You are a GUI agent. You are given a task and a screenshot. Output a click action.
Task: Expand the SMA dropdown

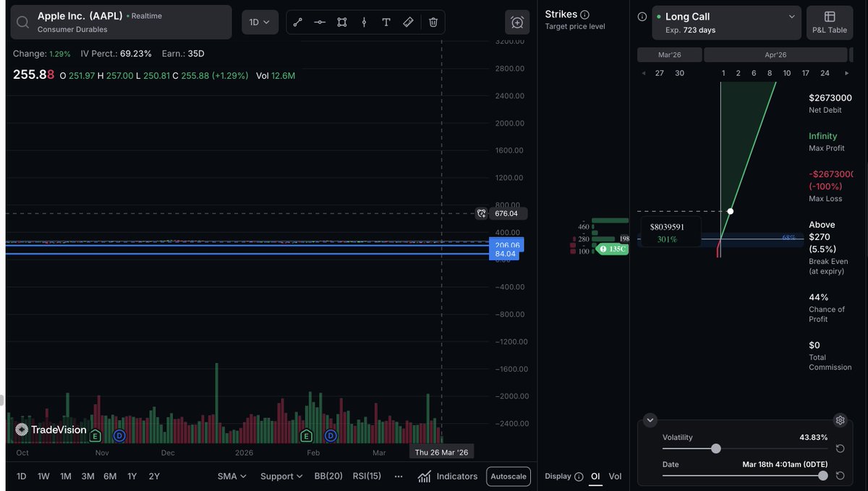pyautogui.click(x=232, y=477)
